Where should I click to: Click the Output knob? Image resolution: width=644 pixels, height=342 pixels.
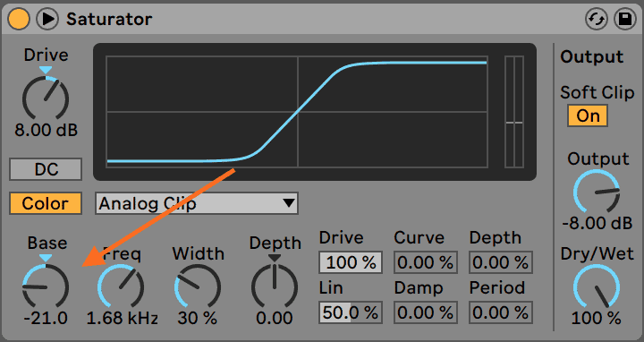(597, 192)
